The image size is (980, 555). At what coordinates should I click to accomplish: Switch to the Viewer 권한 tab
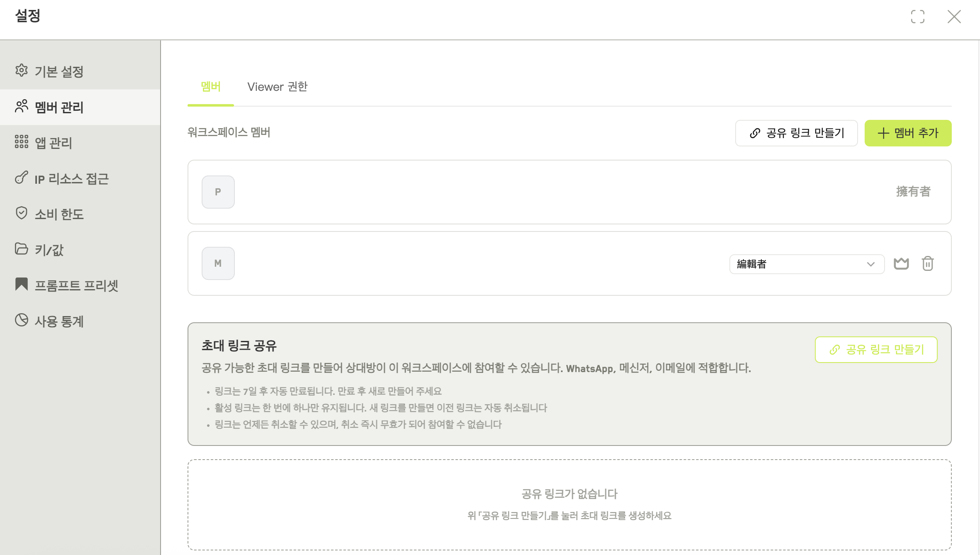click(x=277, y=87)
